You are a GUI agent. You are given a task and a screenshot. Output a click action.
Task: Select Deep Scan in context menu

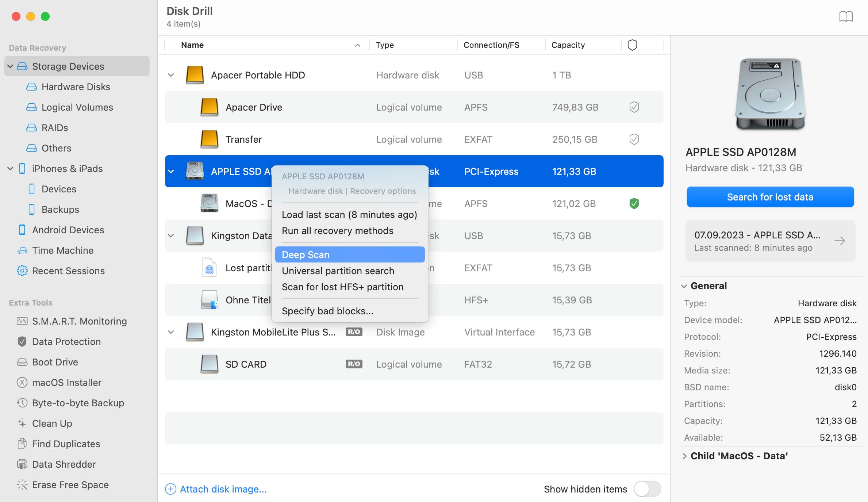pyautogui.click(x=350, y=254)
